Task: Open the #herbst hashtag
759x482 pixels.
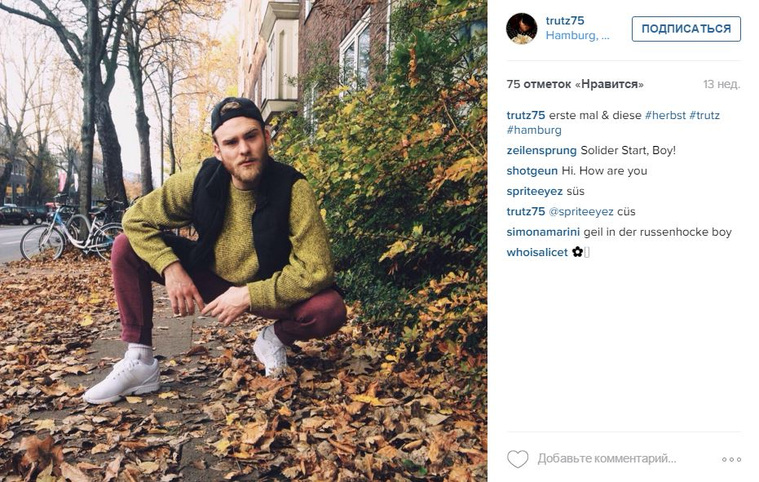Action: point(665,115)
